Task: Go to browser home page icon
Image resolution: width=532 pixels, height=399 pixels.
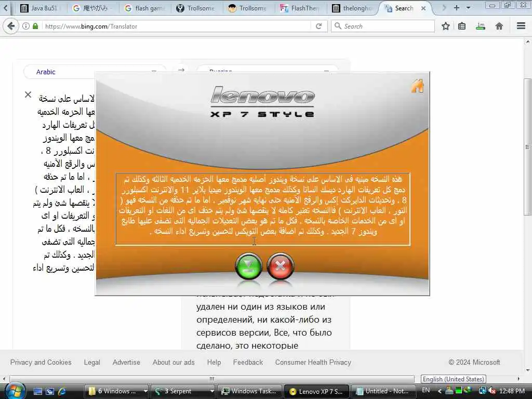Action: click(x=499, y=26)
